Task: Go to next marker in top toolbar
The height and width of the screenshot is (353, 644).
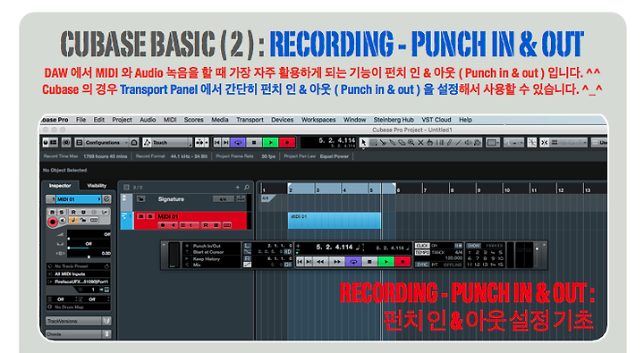Action: pos(225,142)
